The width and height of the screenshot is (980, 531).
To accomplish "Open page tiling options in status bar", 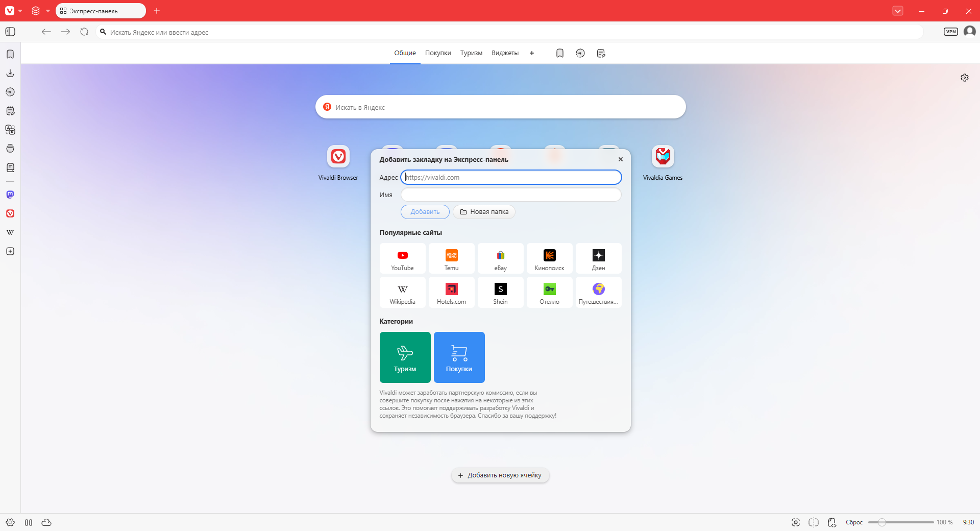I will pos(814,522).
